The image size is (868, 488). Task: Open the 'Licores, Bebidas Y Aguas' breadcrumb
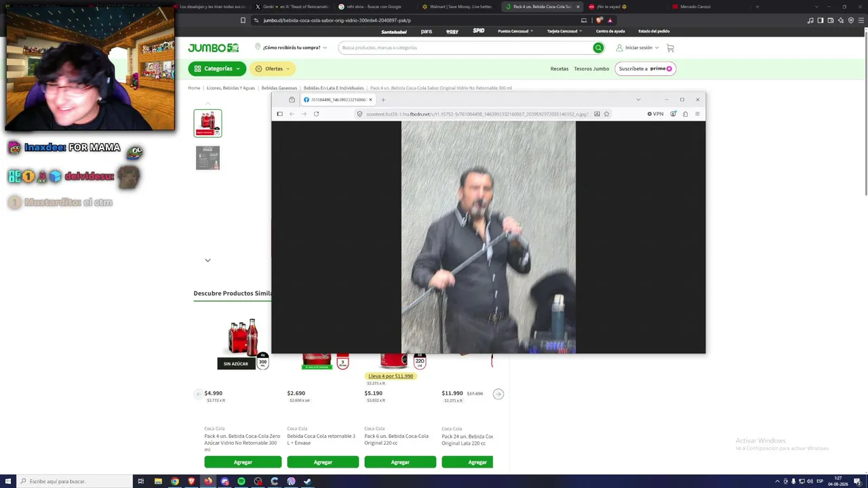click(231, 88)
